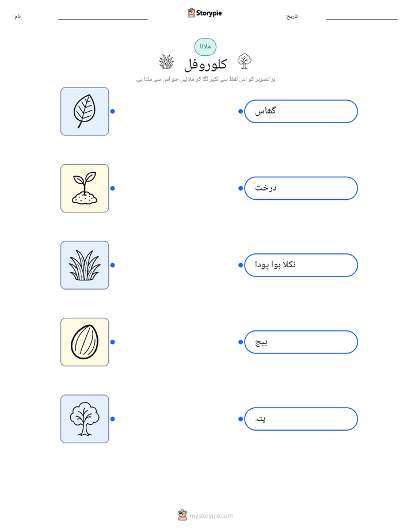The width and height of the screenshot is (411, 532).
Task: Open the mystorypie.com footer link
Action: coord(211,516)
